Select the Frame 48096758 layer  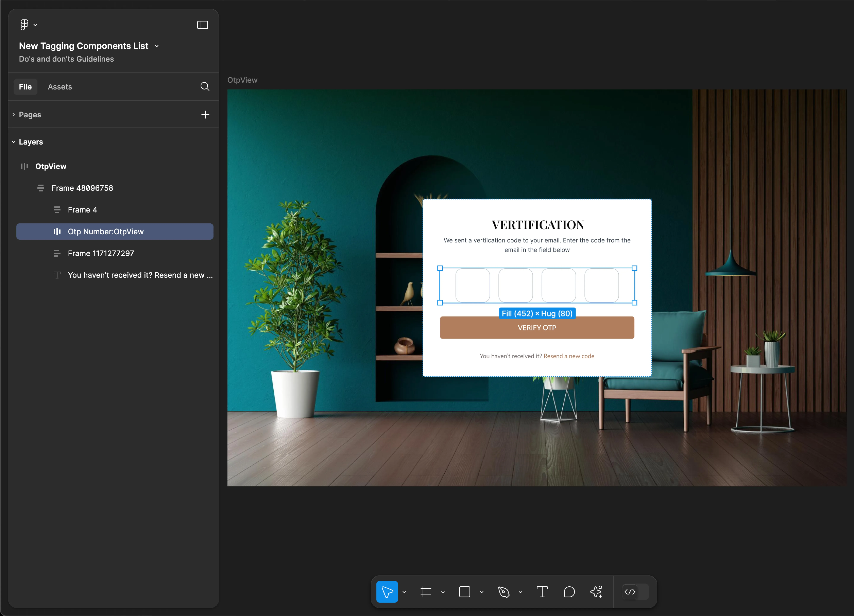[x=115, y=188]
